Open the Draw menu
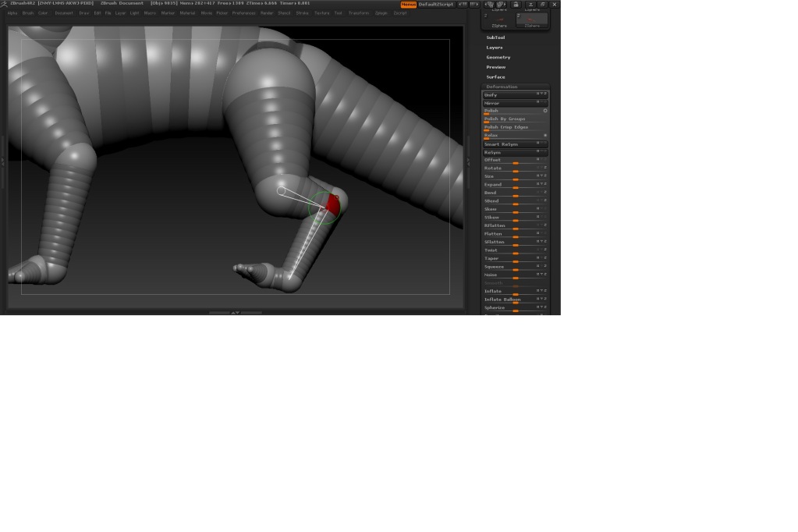 point(84,13)
